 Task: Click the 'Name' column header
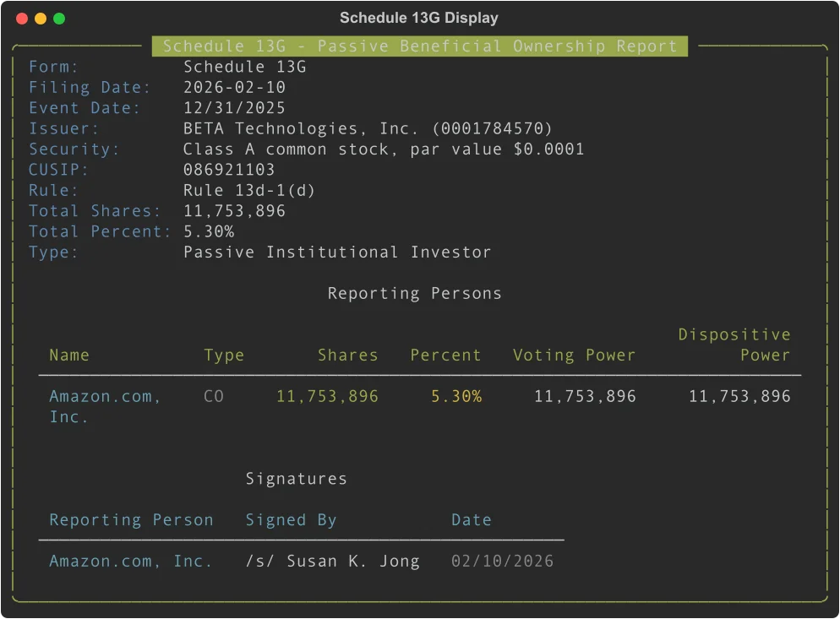click(x=69, y=355)
